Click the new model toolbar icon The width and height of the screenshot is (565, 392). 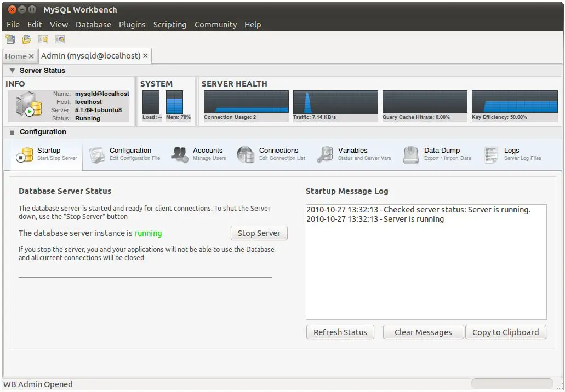[10, 39]
